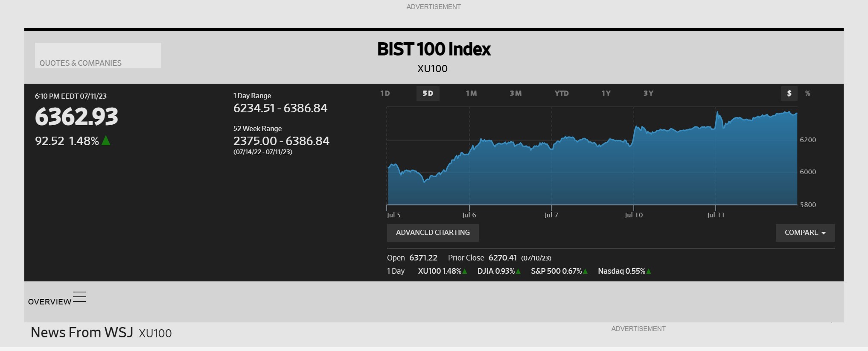
Task: Click the Prior Close value 6270.41
Action: point(503,258)
